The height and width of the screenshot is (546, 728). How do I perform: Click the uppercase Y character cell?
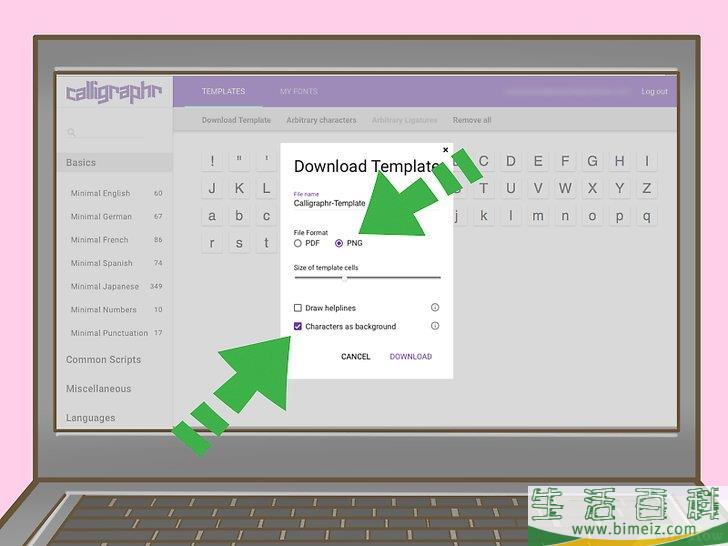619,188
